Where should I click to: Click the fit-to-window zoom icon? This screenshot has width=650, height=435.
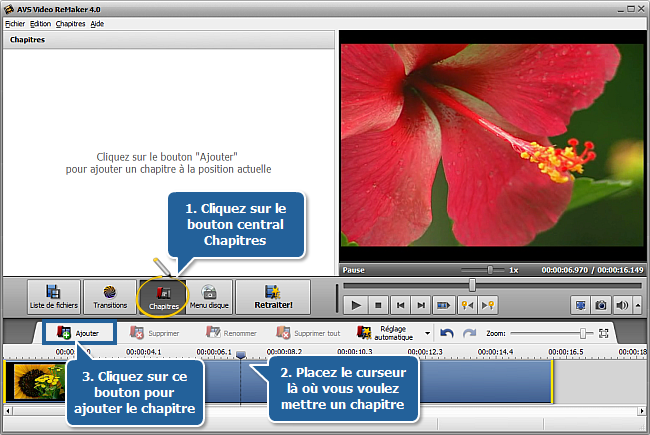coord(603,332)
